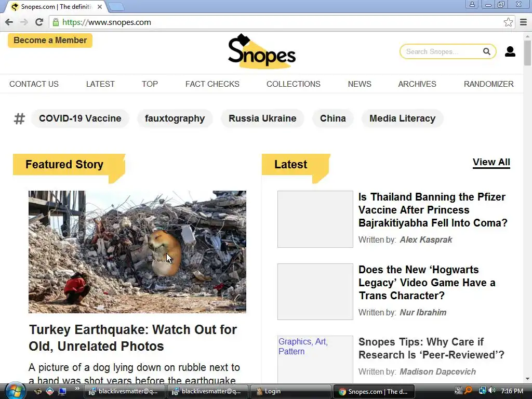
Task: Click the 7:16 PM taskbar clock
Action: tap(512, 391)
